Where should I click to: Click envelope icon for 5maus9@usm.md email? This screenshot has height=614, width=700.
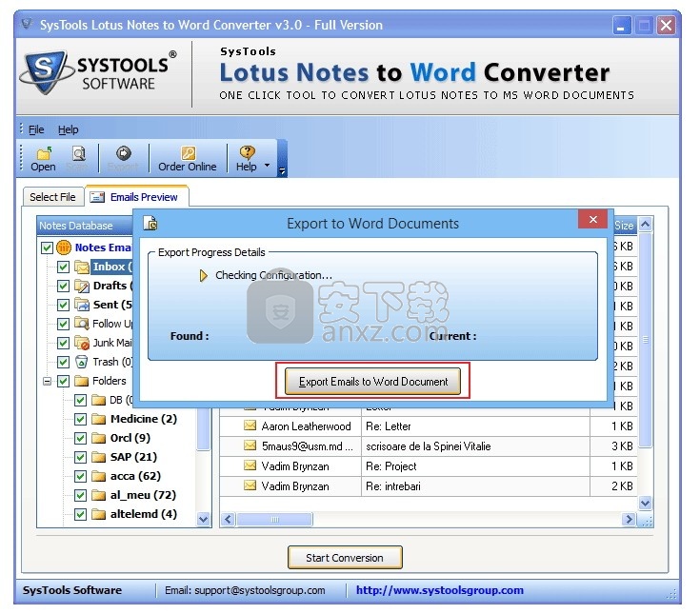tap(250, 446)
